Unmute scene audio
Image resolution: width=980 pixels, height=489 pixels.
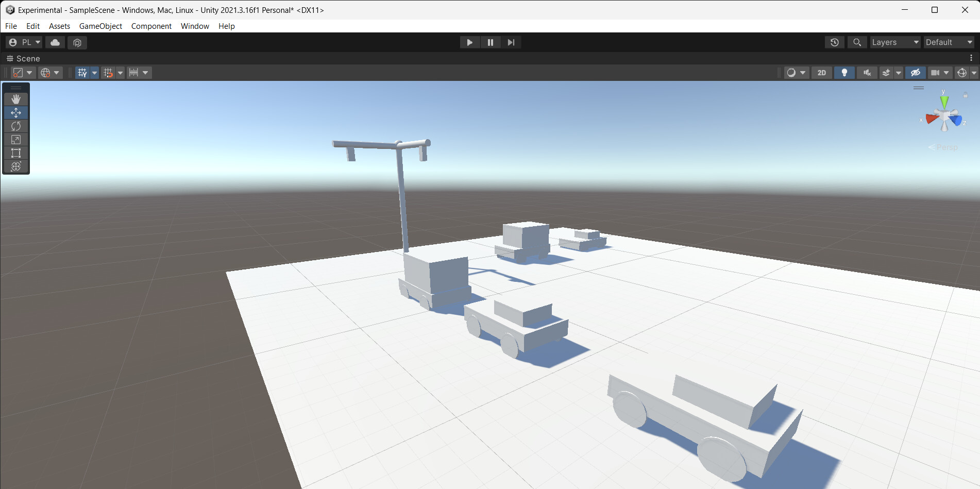(867, 73)
